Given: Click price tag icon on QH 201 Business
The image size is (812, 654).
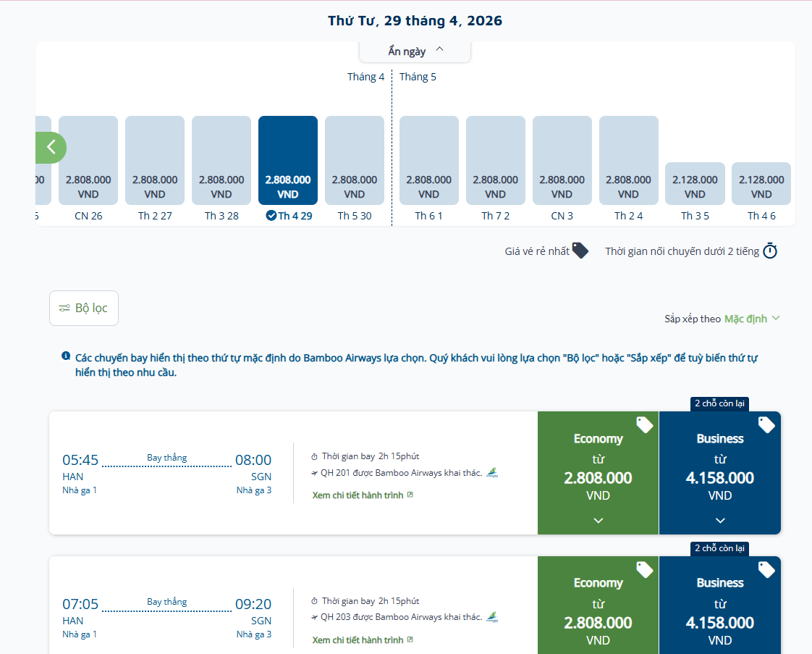Looking at the screenshot, I should tap(766, 425).
